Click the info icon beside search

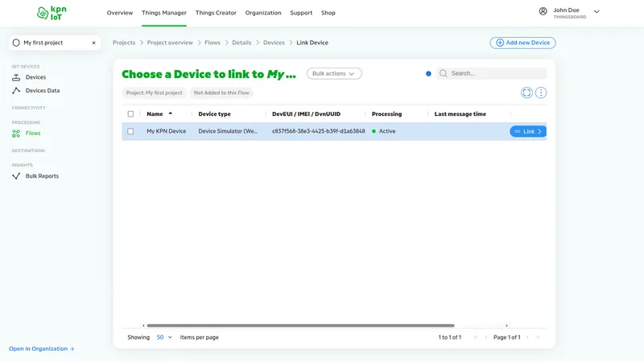[x=428, y=74]
